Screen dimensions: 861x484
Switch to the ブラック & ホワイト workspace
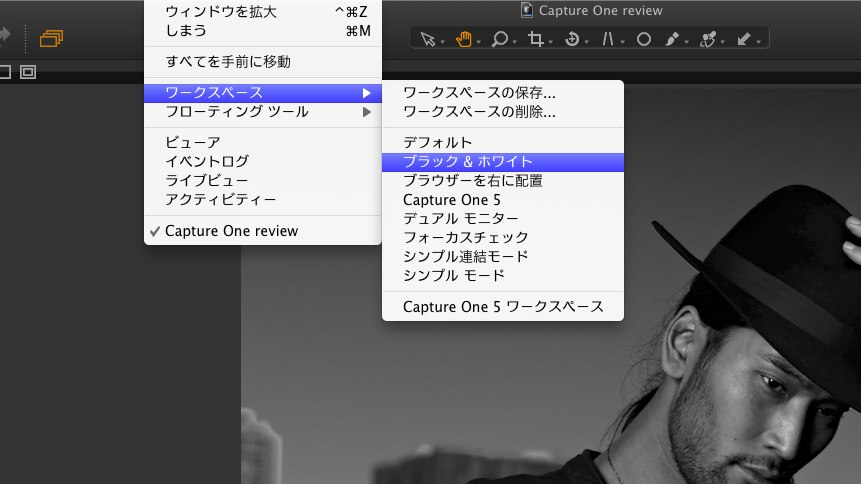[x=503, y=162]
